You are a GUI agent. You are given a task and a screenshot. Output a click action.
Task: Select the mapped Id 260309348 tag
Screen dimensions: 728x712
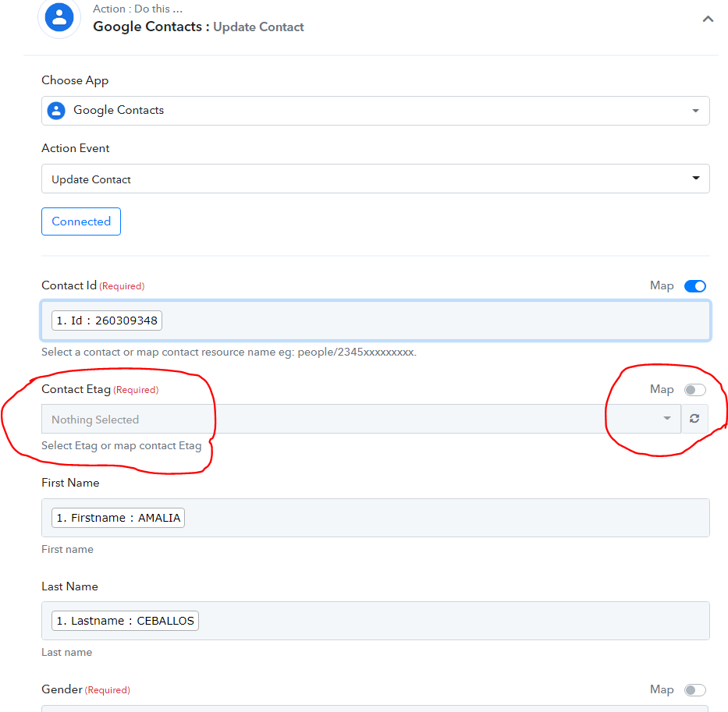pos(107,321)
